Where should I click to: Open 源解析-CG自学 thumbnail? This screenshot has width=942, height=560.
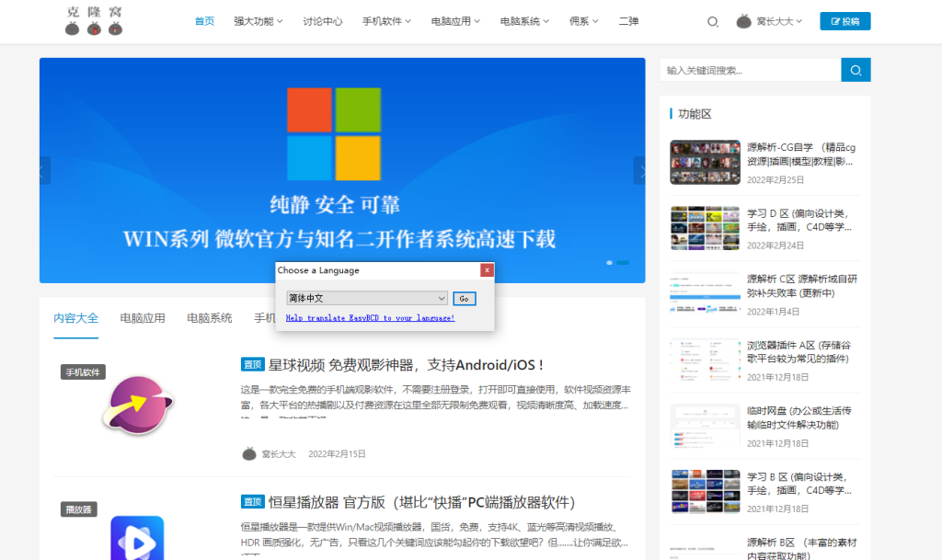coord(706,162)
